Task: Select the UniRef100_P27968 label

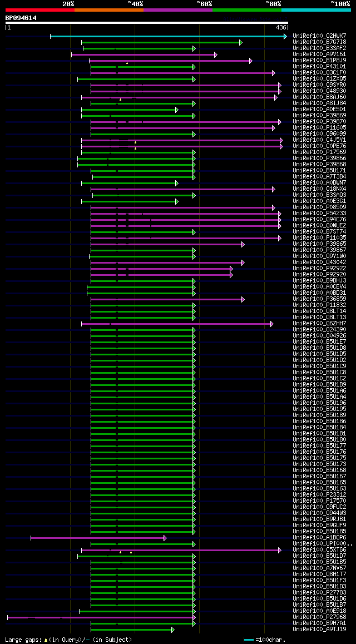Action: coord(319,617)
